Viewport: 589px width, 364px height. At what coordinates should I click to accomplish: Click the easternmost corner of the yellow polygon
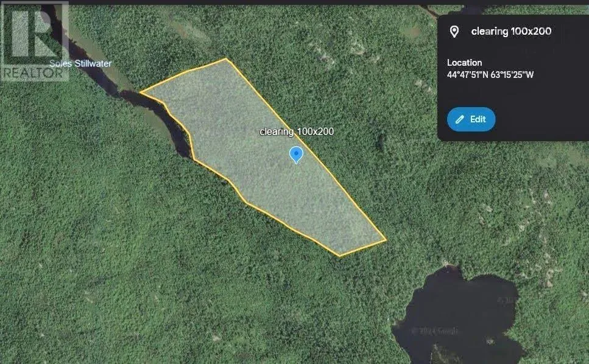(x=386, y=239)
